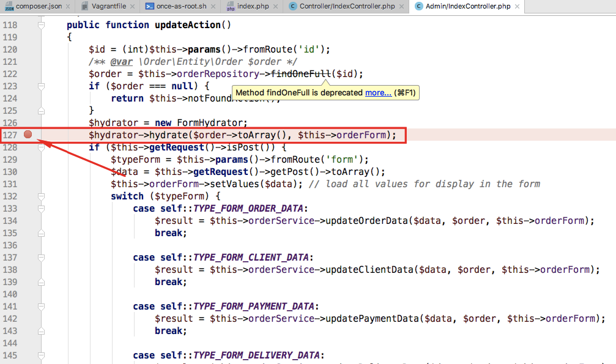Click the JSON file icon on composer.json tab
Viewport: 616px width, 364px height.
coord(9,6)
